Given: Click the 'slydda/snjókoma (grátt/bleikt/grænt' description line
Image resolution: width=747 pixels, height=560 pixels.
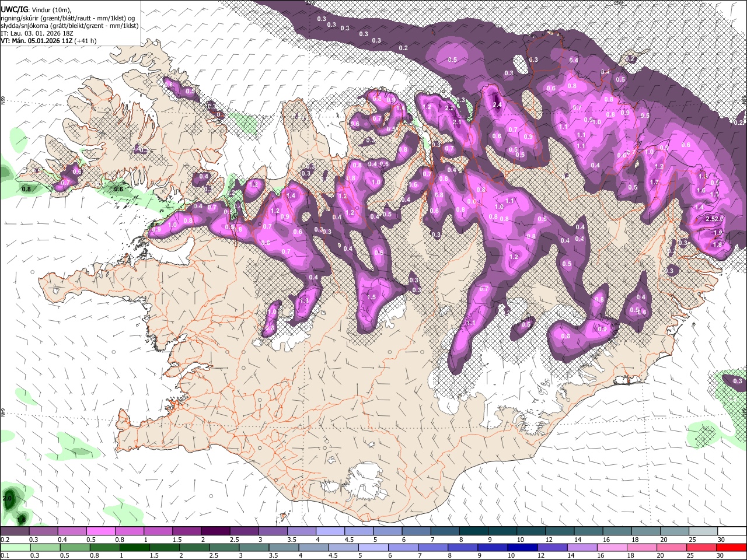Looking at the screenshot, I should [x=69, y=26].
